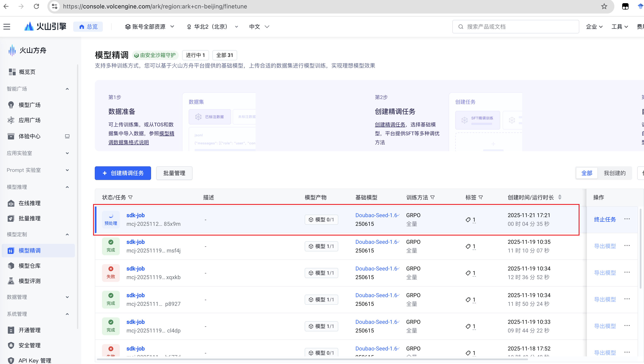Filter the 状态/任务 column
The image size is (644, 364).
[x=130, y=197]
